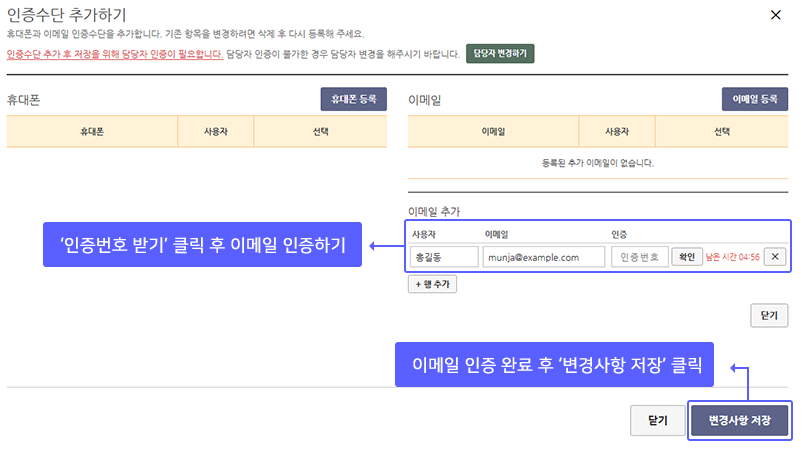
Task: Click the 휴대폰 등록 button
Action: coord(353,99)
